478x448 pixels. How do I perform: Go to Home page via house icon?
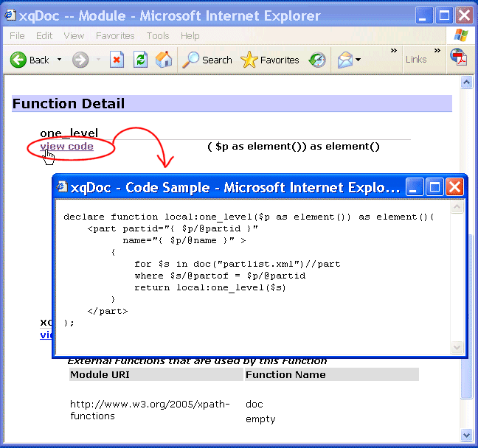tap(164, 60)
